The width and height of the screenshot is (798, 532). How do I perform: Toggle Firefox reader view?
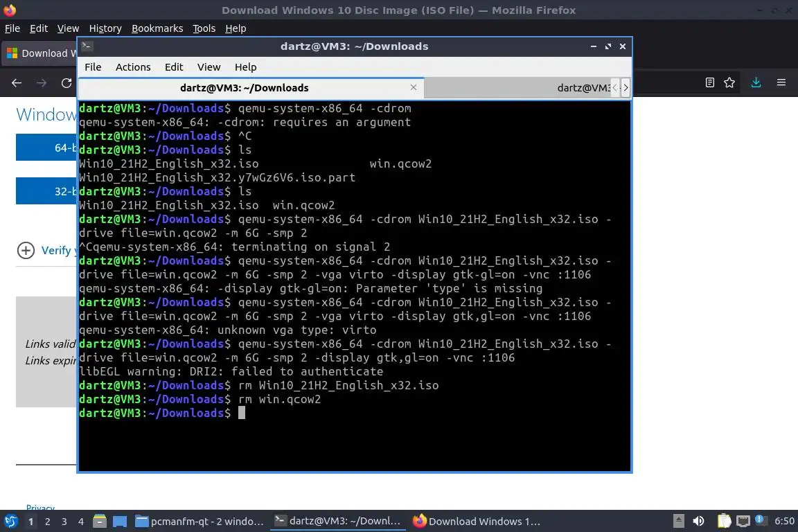(x=710, y=82)
